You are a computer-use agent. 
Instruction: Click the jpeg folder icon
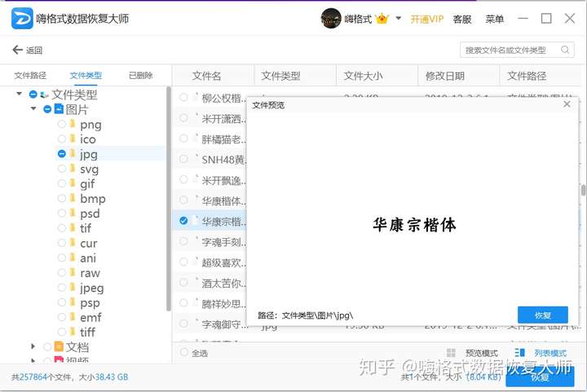tap(73, 287)
